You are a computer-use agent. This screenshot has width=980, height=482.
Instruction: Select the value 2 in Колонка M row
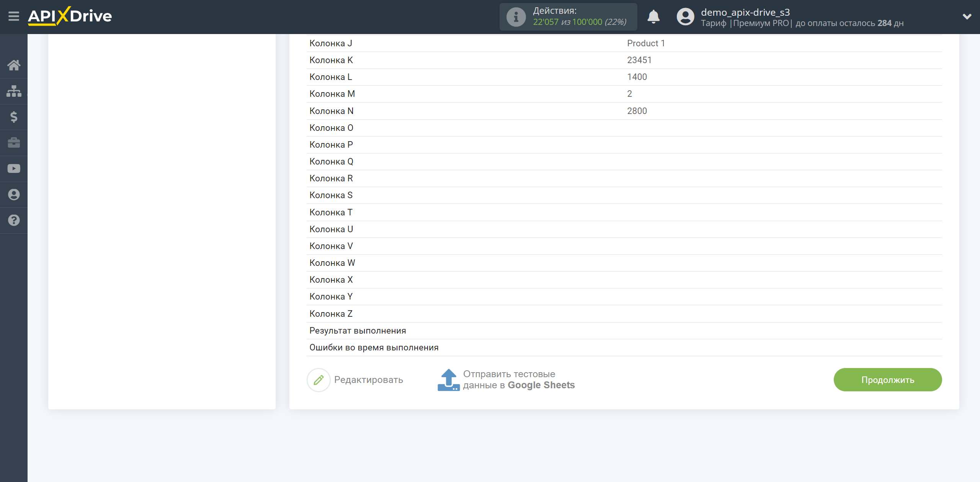click(x=630, y=94)
